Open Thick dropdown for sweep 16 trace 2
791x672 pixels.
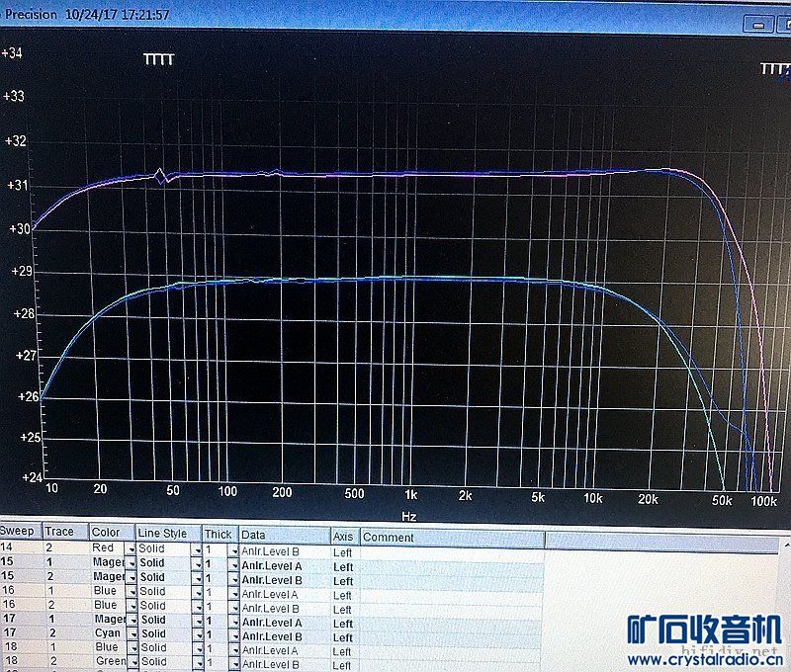(x=234, y=608)
